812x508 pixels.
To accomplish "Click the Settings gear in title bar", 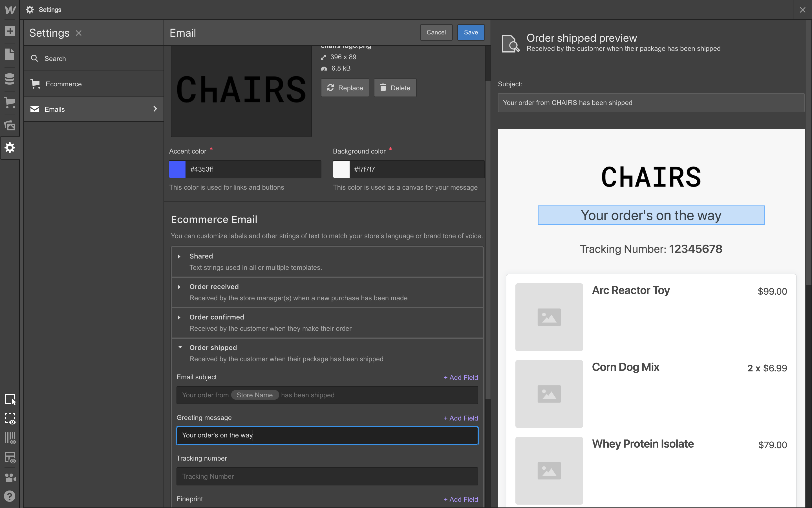I will tap(30, 10).
